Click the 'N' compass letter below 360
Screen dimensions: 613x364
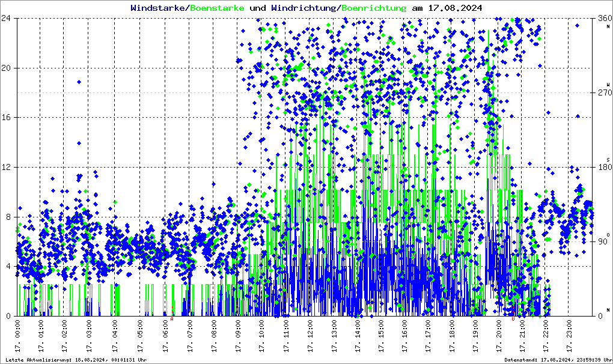pyautogui.click(x=608, y=26)
